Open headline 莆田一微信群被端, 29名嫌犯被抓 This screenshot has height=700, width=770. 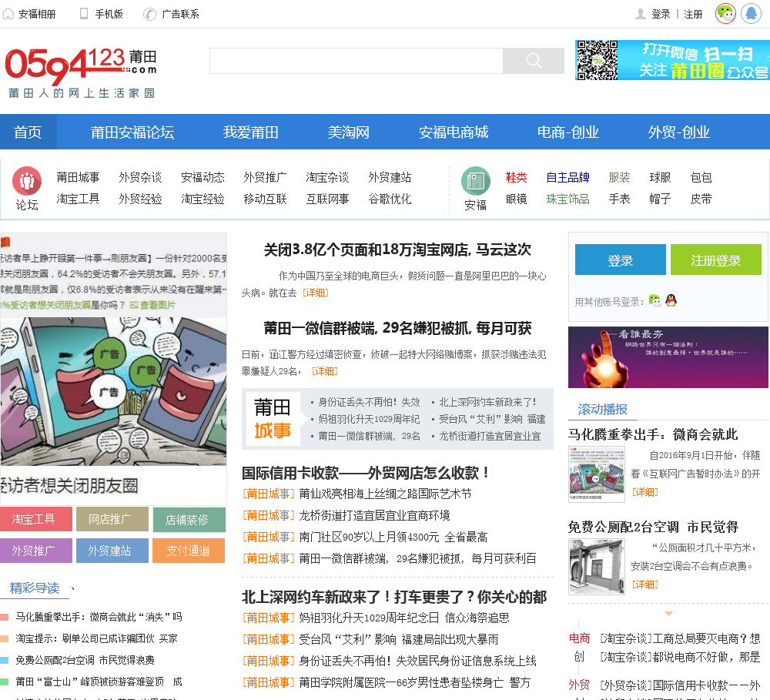tap(397, 327)
